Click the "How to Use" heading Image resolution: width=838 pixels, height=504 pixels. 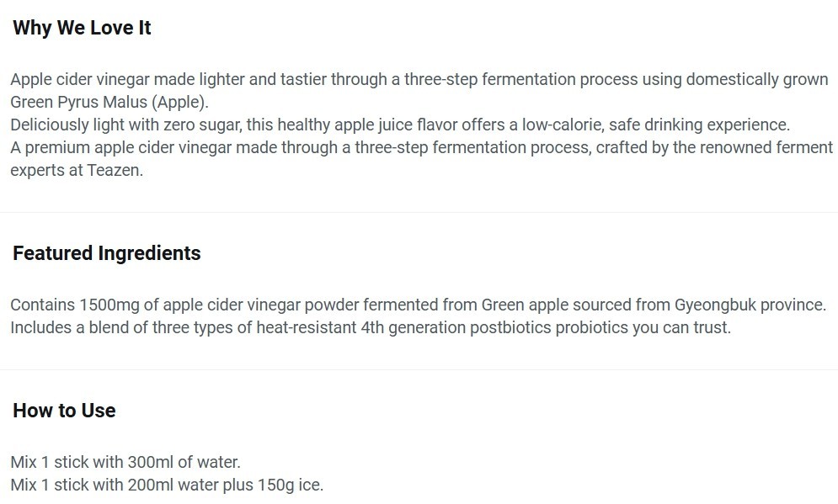click(x=64, y=411)
